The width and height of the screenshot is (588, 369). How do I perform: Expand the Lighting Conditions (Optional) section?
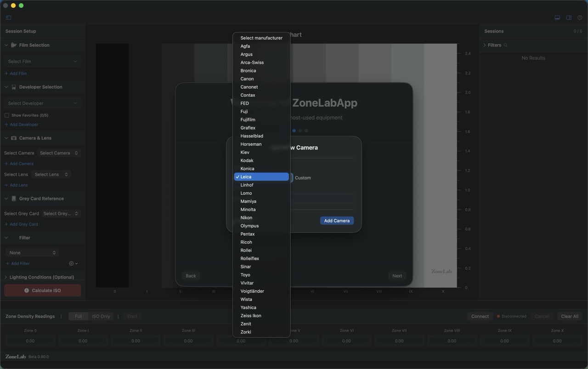click(x=6, y=277)
